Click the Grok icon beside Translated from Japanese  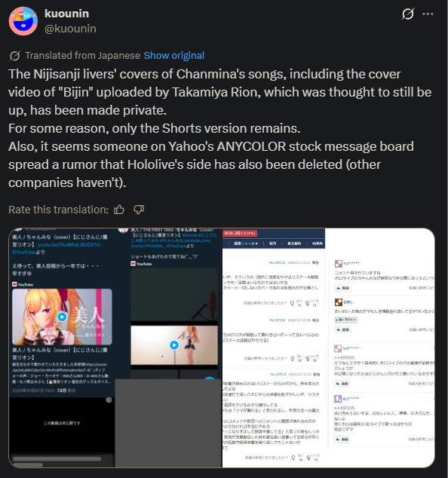pyautogui.click(x=14, y=56)
